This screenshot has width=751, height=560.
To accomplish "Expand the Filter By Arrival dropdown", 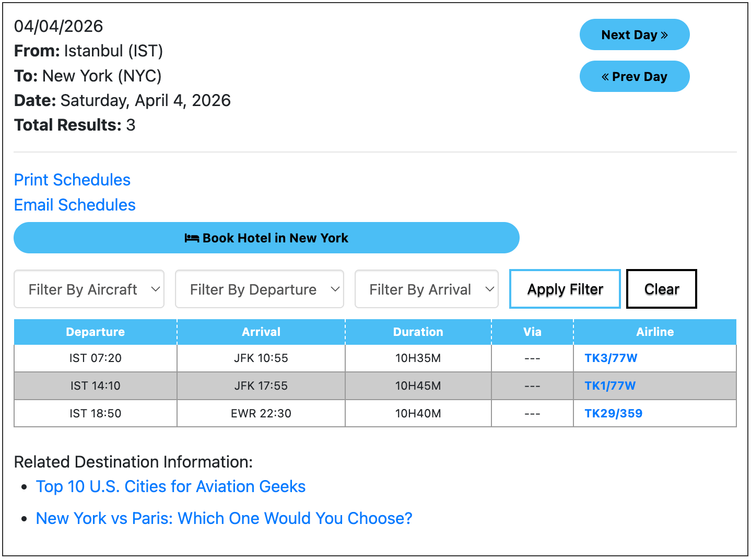I will pos(426,289).
